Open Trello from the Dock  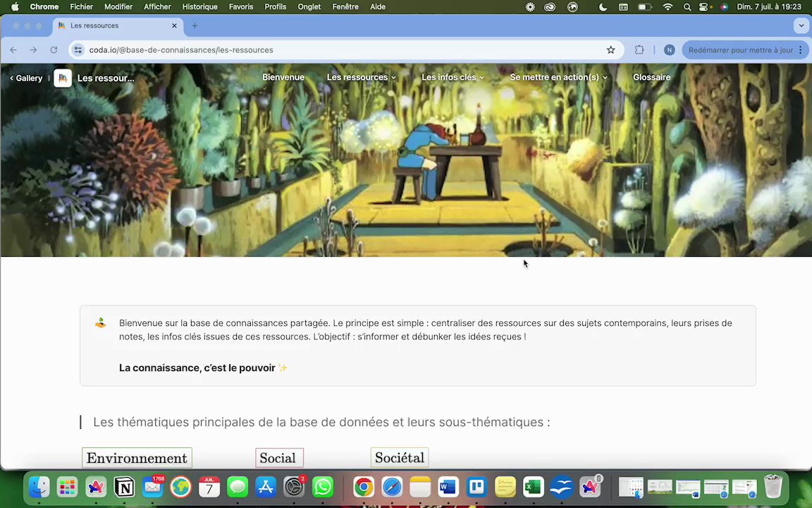point(477,488)
